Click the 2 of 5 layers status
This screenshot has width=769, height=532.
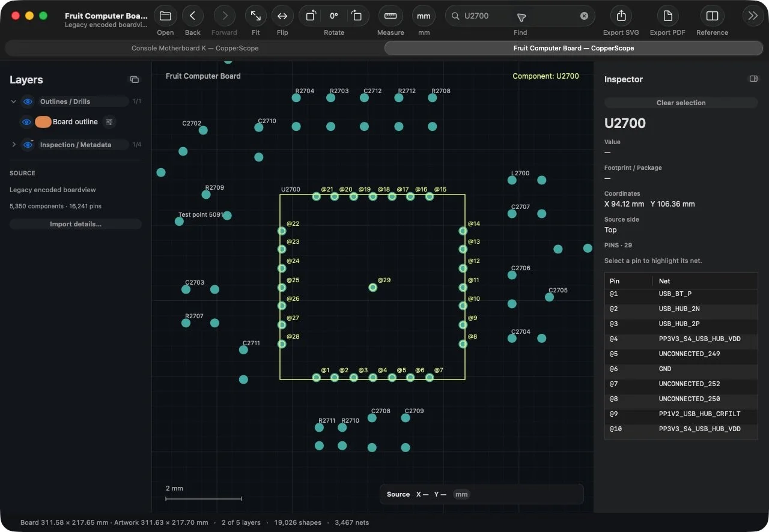coord(241,522)
